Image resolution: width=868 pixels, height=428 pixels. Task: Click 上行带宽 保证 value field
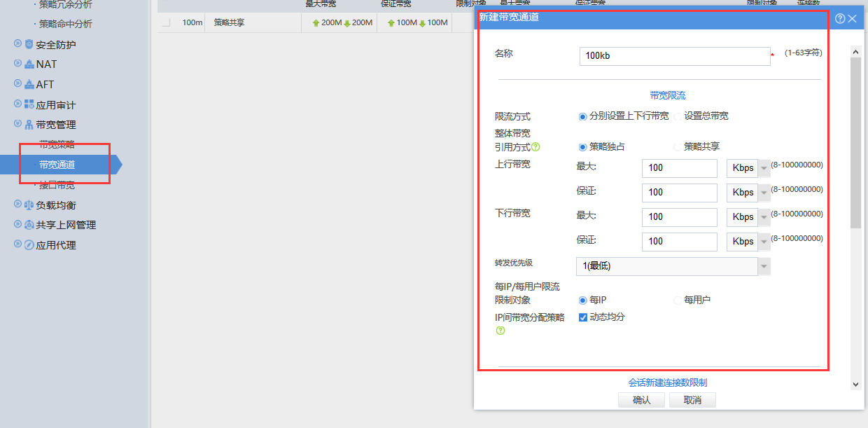[x=679, y=193]
